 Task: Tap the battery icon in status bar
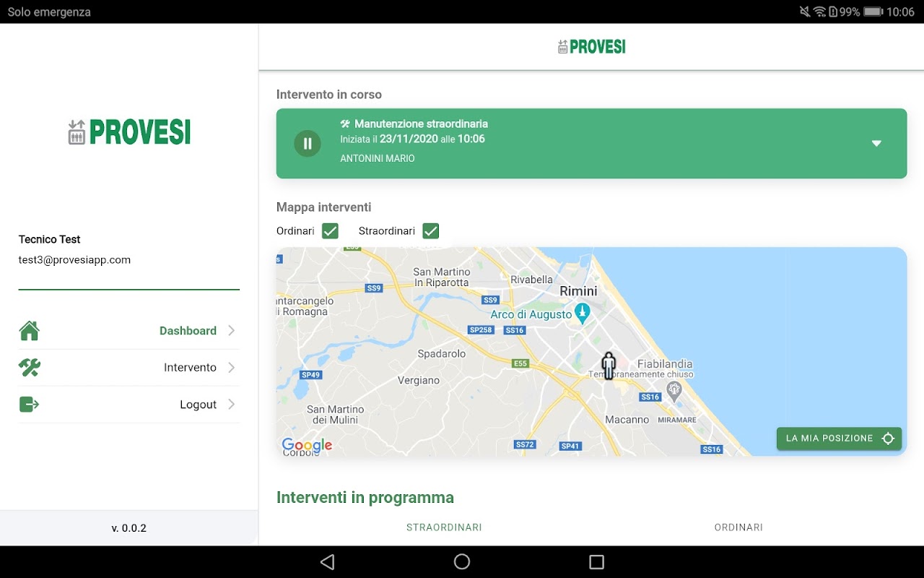[x=873, y=12]
